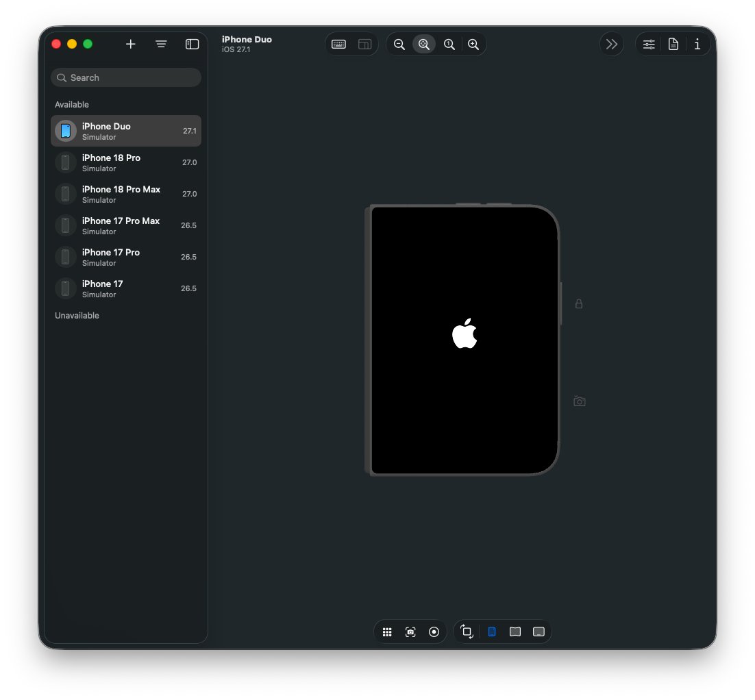The width and height of the screenshot is (755, 700).
Task: Click the iPhone 17 Pro Max device icon
Action: pos(66,226)
